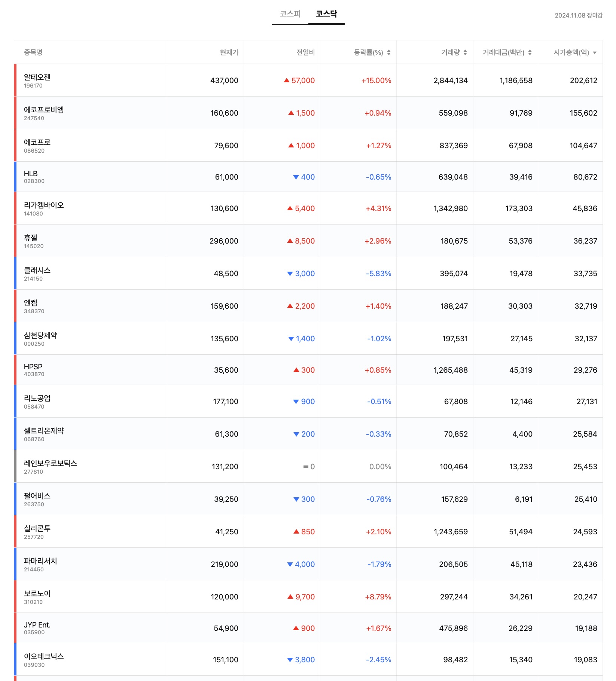The image size is (616, 681).
Task: Open the 삼천당제약 stock entry
Action: coord(40,335)
